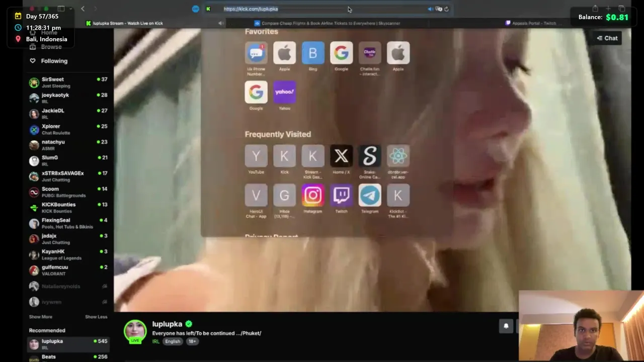Click Show Less in following list

coord(96,317)
